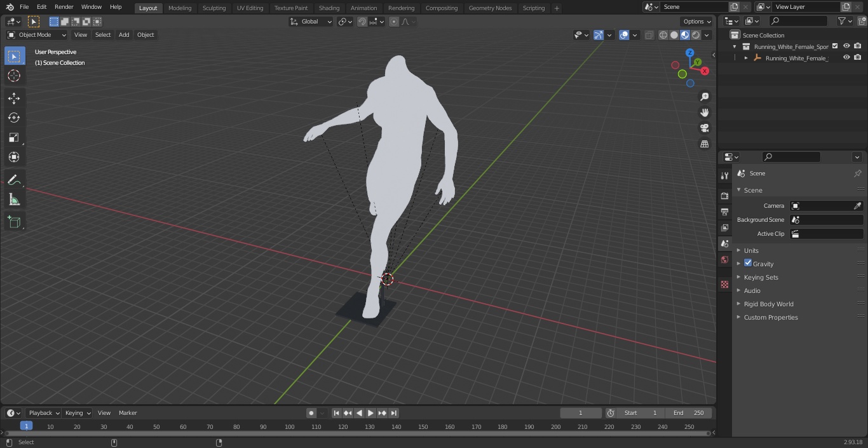This screenshot has width=868, height=448.
Task: Switch to rendered viewport shading
Action: 696,35
